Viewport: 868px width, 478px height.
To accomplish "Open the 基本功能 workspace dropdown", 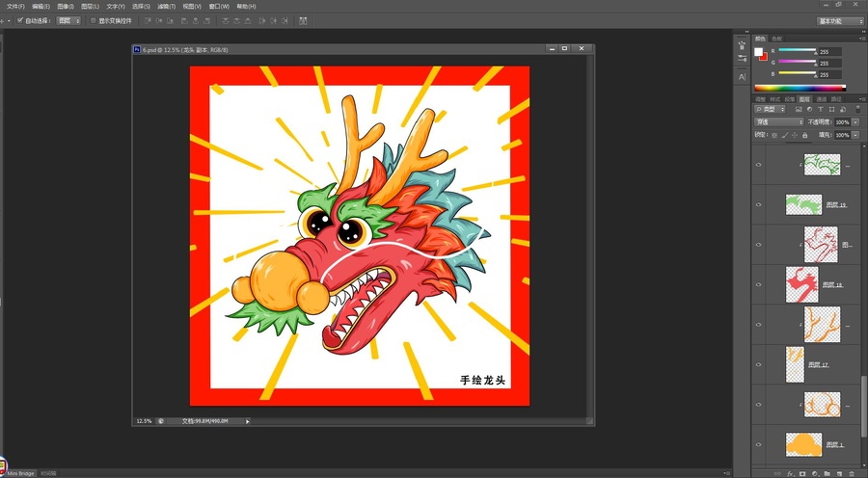I will (x=840, y=21).
